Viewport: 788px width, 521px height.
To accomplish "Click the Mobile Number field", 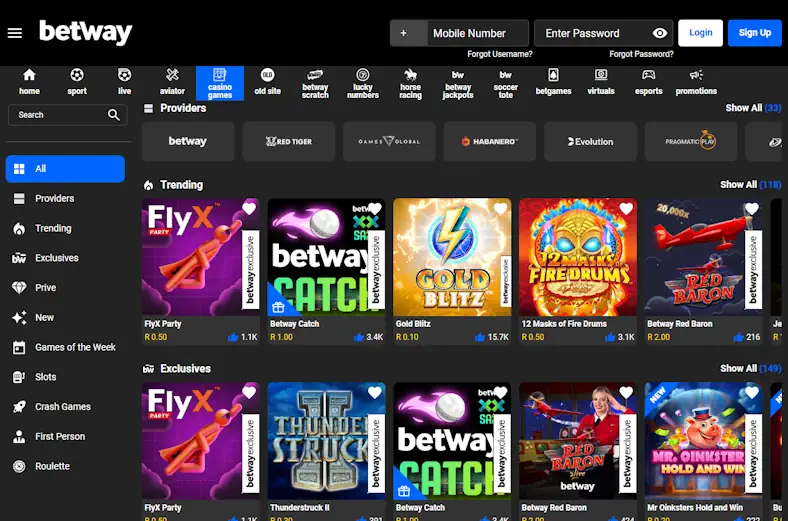I will click(x=478, y=33).
